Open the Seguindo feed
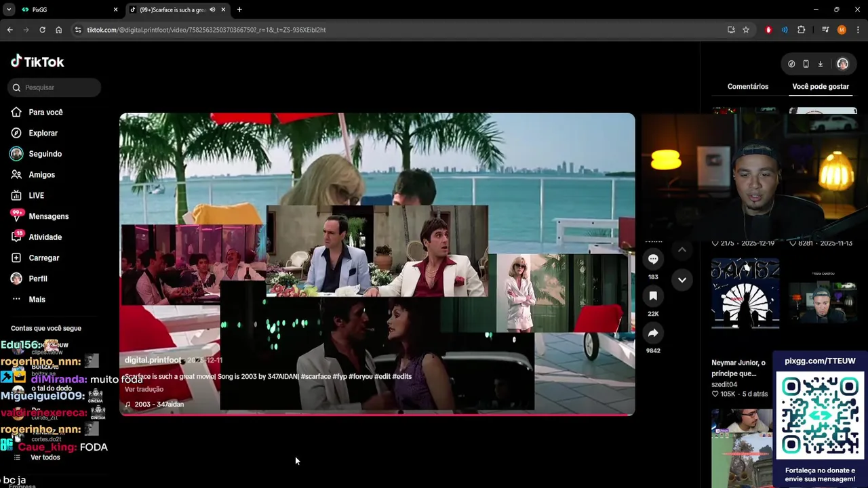This screenshot has height=488, width=868. click(45, 154)
